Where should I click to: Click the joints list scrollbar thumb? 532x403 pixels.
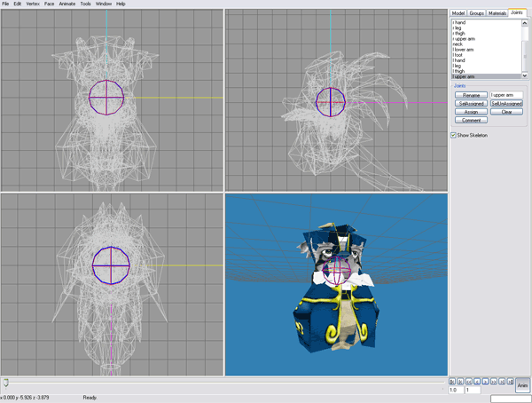(525, 56)
